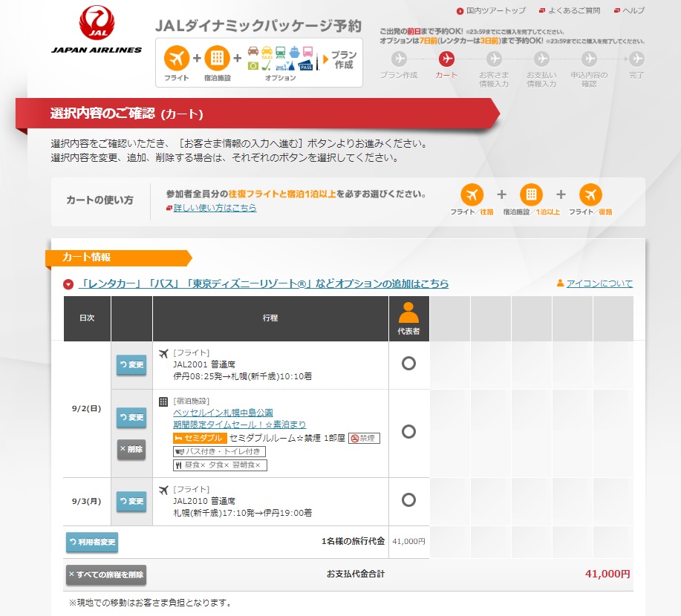Click the お支払い情報入力 step icon

click(541, 59)
